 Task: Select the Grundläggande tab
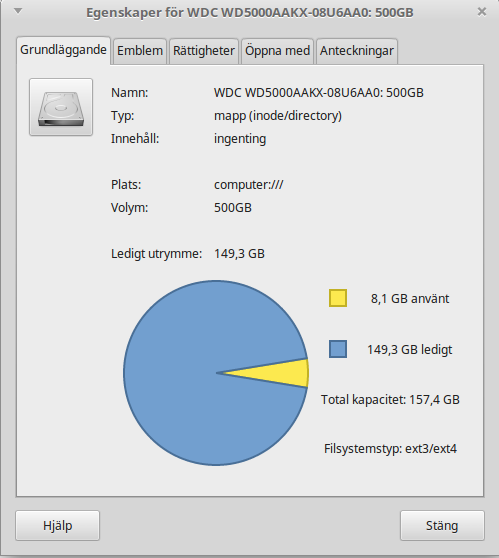coord(63,50)
